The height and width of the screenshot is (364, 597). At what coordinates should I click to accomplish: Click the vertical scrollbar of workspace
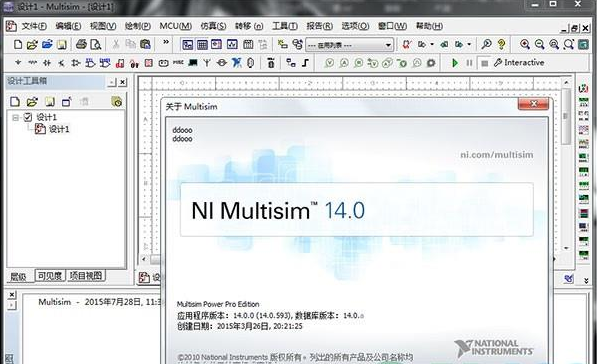click(x=566, y=164)
